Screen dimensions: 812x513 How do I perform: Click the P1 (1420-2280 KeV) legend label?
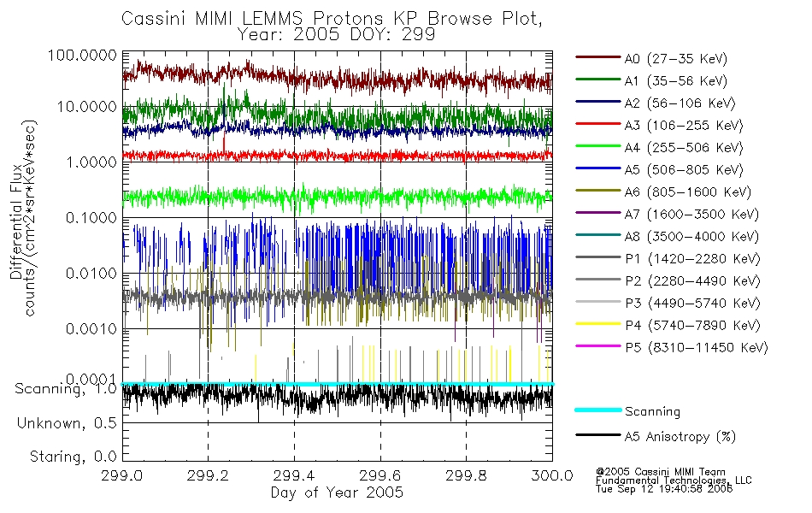692,258
